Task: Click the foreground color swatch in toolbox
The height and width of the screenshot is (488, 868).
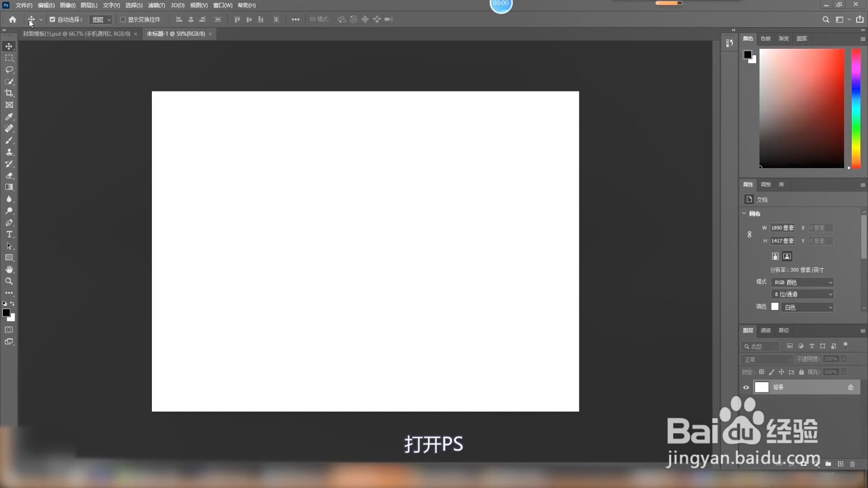Action: 7,312
